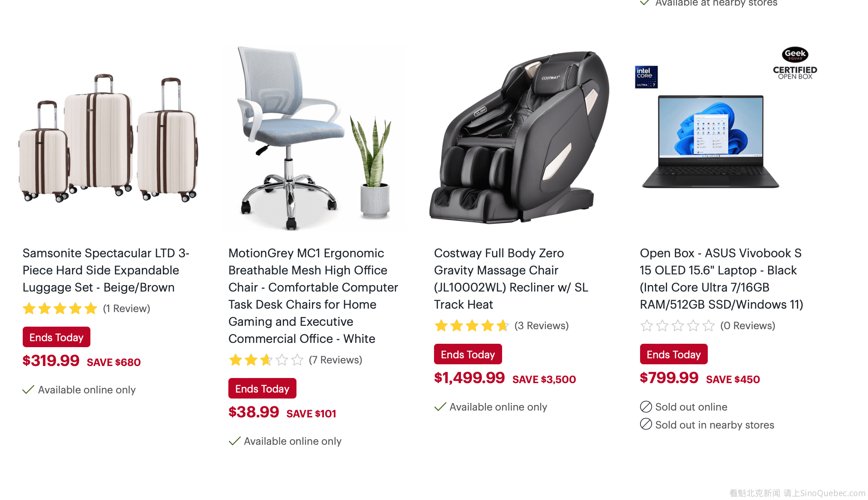Screen dimensions: 868x500
Task: Open the Samsonite luggage set product image
Action: [109, 138]
